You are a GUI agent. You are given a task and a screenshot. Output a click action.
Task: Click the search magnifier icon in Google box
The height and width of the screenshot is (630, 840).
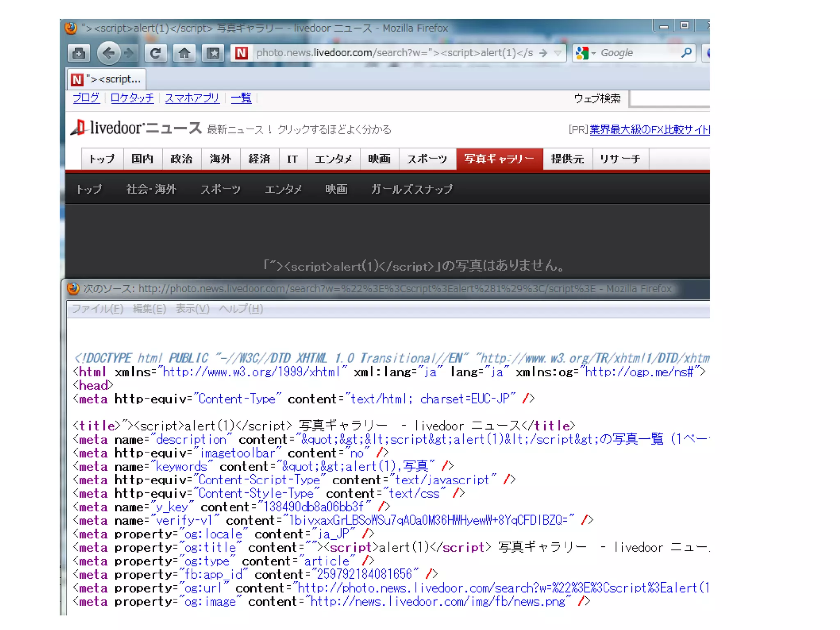tap(686, 53)
